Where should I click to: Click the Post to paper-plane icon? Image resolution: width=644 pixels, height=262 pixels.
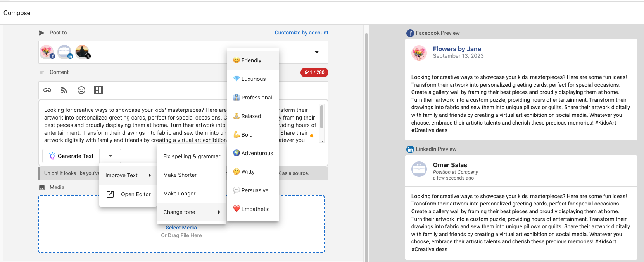[x=42, y=33]
